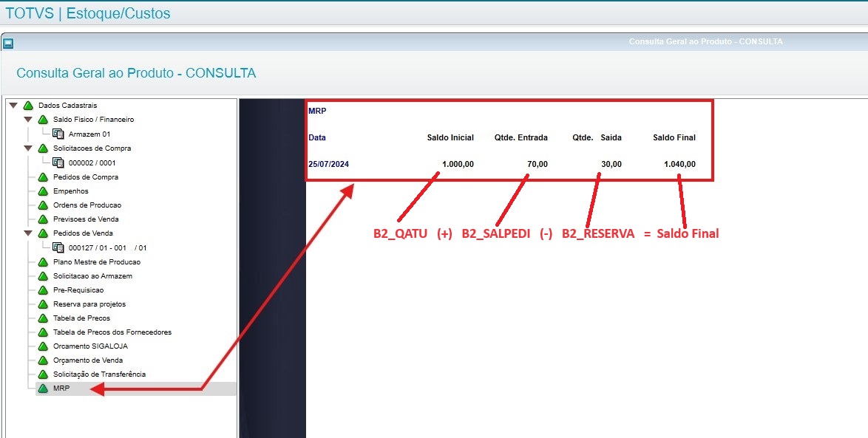Click the Saldo Final column header

[674, 137]
